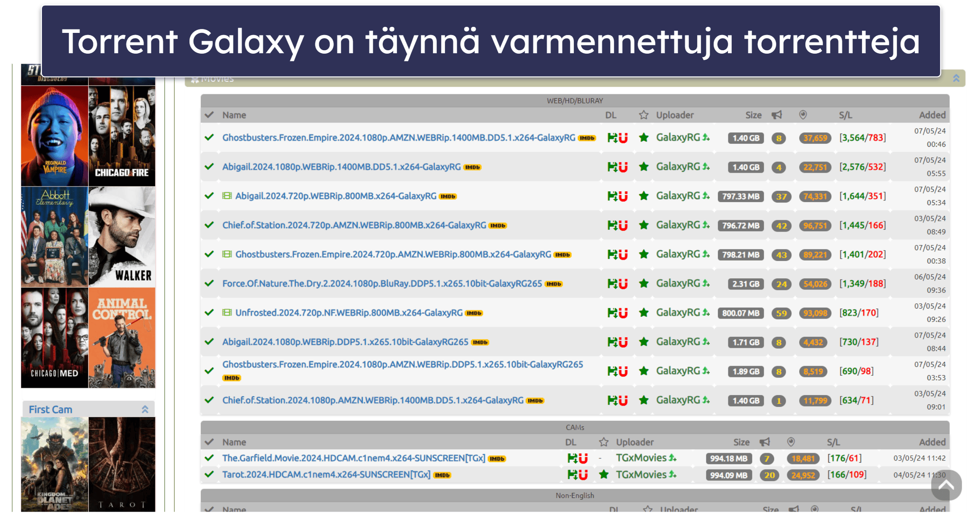
Task: Click comments badge 59 on Unfrosted row
Action: 781,313
